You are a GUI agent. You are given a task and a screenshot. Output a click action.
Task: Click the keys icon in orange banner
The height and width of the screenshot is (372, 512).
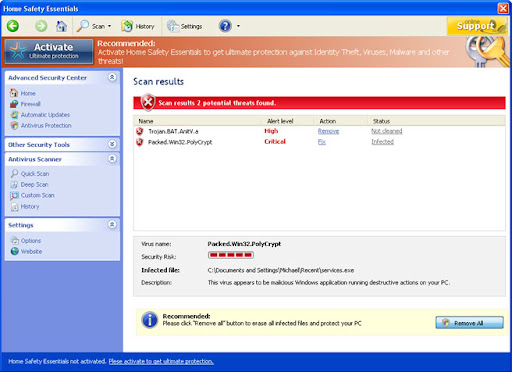point(487,52)
